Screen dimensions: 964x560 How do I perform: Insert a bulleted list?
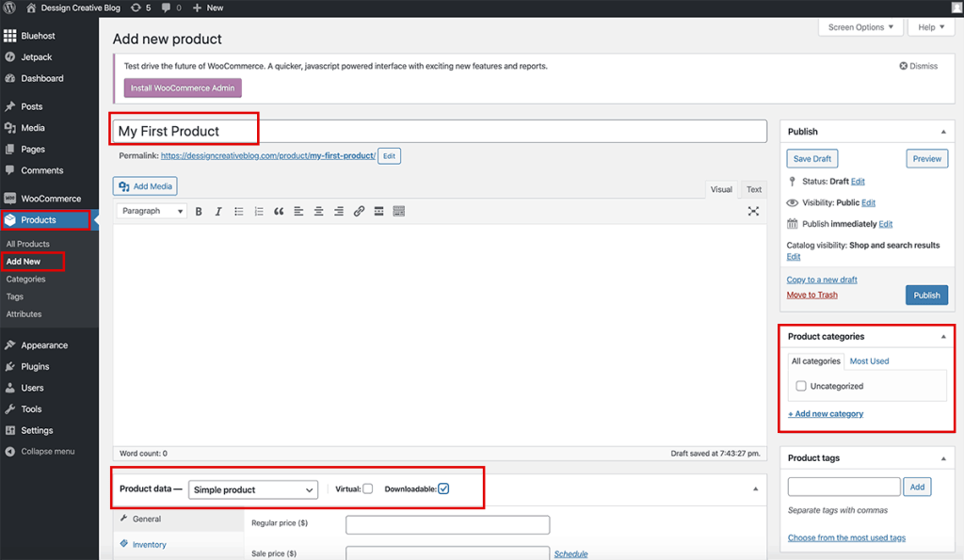pyautogui.click(x=238, y=212)
